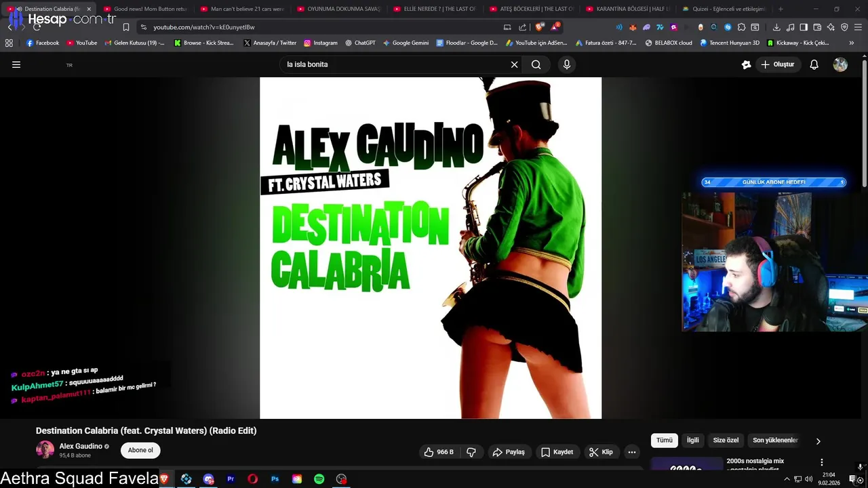The image size is (868, 488).
Task: Open a new browser tab
Action: click(x=781, y=9)
